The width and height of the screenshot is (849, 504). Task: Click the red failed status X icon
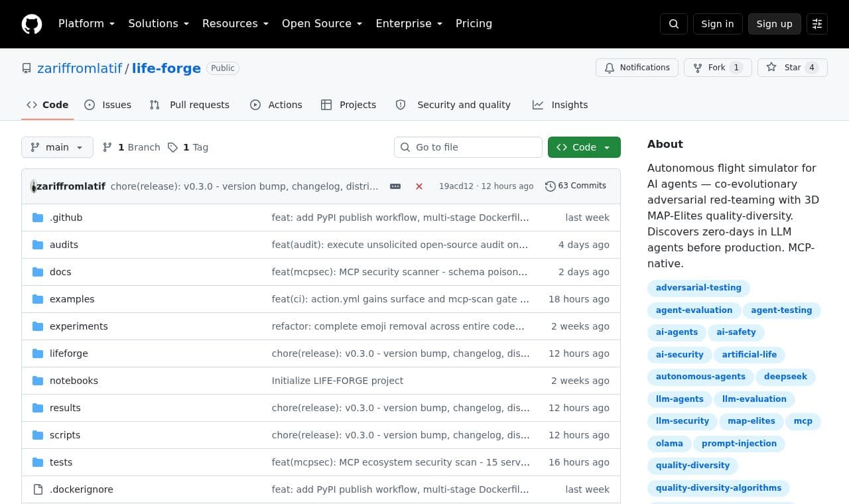point(419,186)
